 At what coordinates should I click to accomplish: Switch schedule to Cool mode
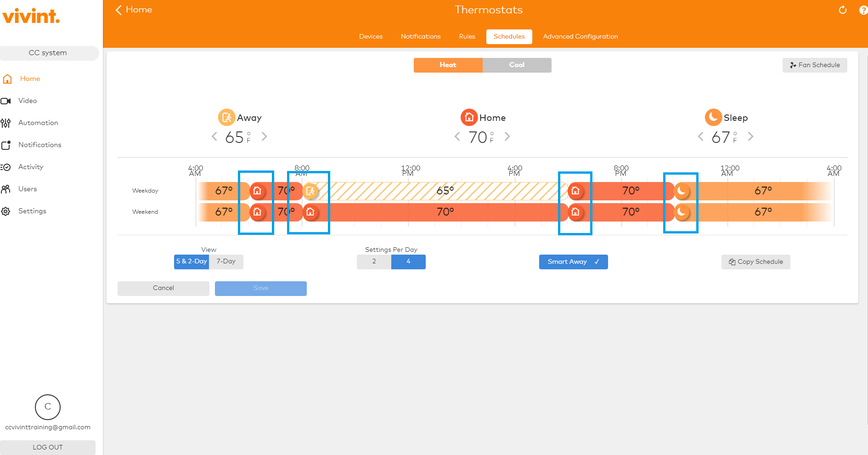coord(517,65)
